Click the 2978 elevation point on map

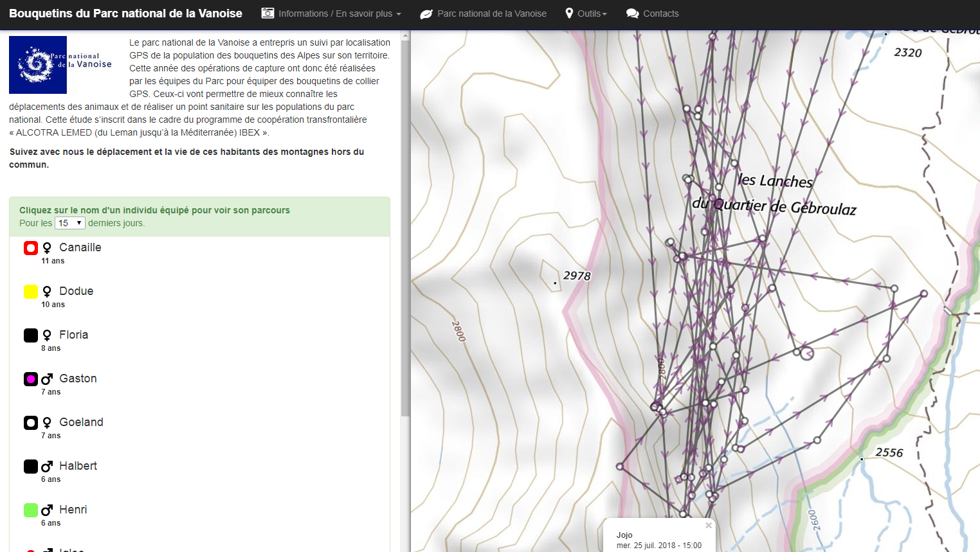[555, 283]
